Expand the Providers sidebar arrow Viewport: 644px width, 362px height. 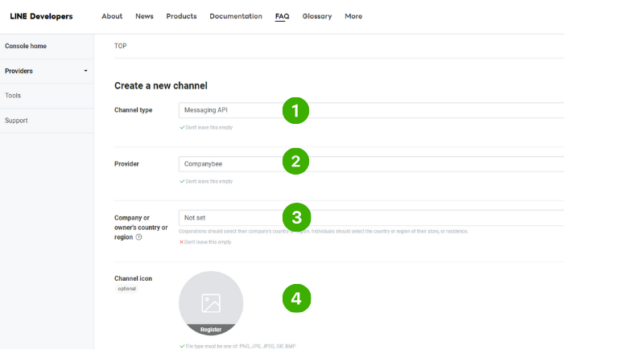tap(85, 71)
